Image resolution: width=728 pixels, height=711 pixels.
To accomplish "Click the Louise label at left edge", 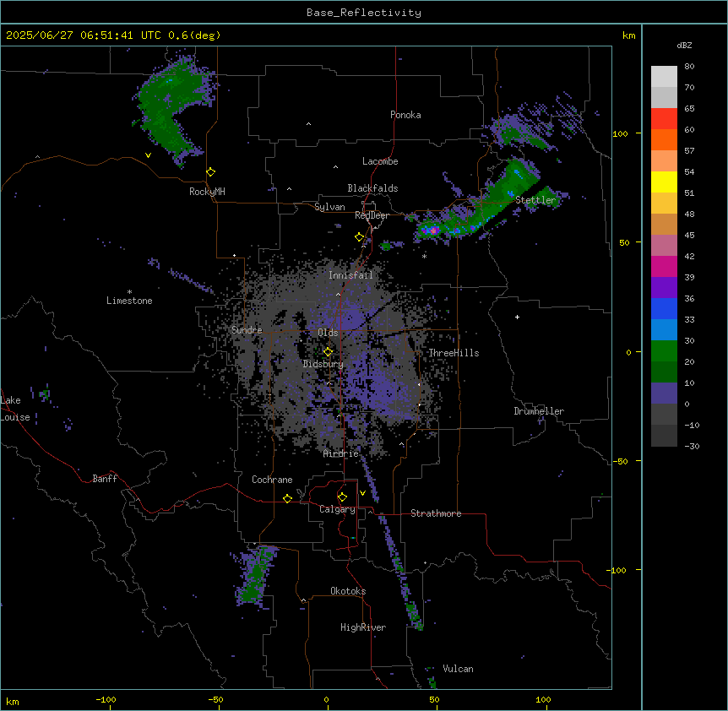I will click(15, 417).
